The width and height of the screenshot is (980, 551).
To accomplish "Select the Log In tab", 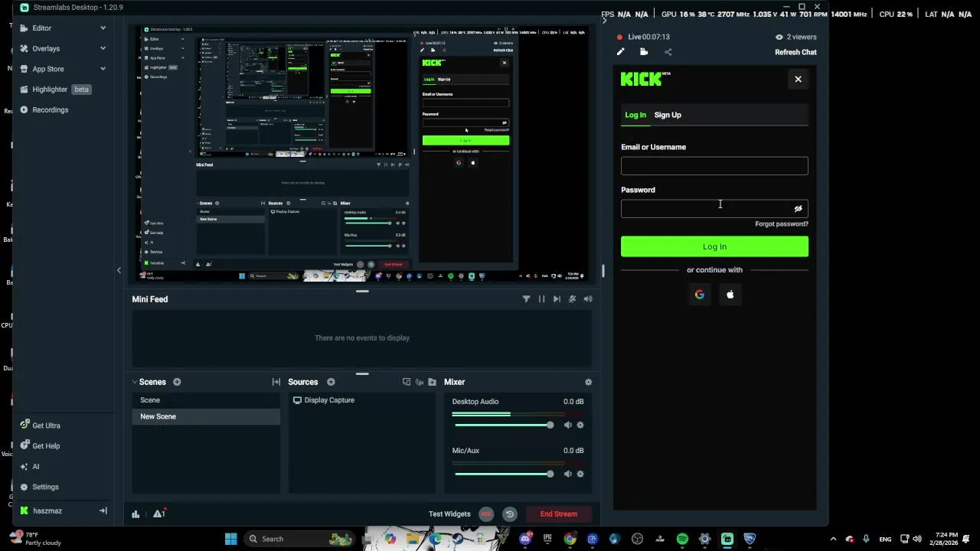I will pos(635,115).
